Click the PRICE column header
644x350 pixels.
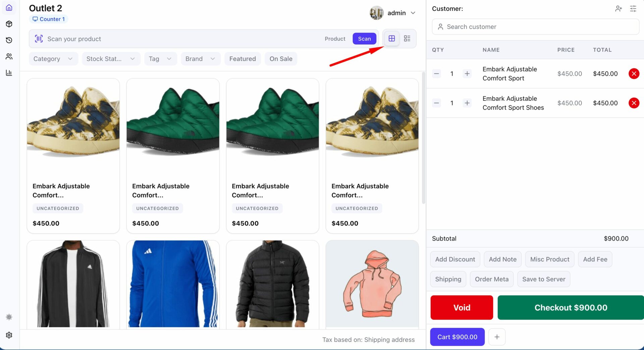[x=566, y=50]
